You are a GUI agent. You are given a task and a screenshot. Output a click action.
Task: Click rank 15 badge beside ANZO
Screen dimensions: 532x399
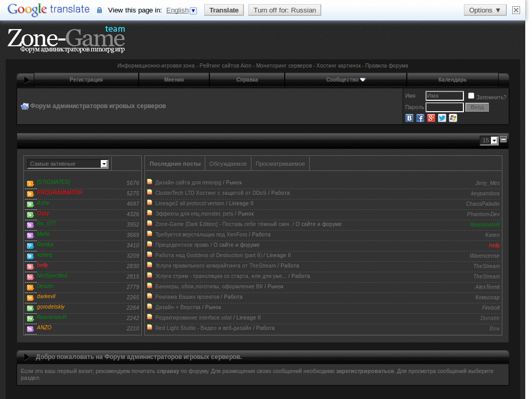[x=30, y=329]
